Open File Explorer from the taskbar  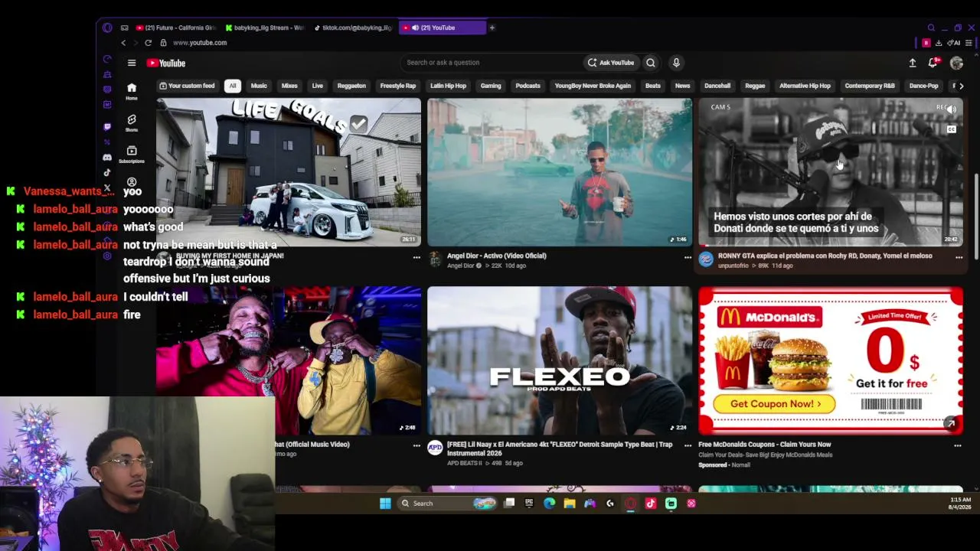(x=570, y=504)
